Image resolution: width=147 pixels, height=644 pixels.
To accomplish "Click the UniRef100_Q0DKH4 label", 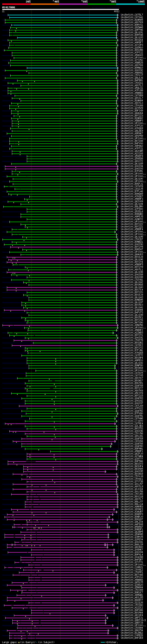I will point(132,310).
